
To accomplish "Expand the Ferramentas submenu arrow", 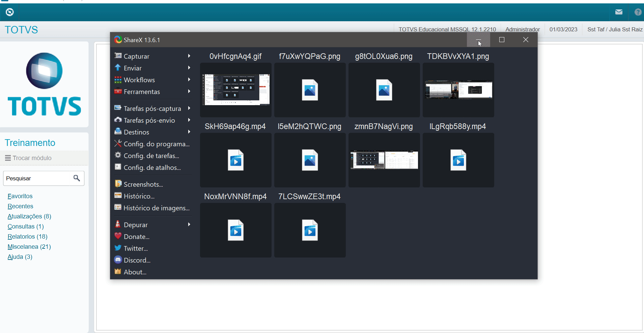I will point(189,91).
